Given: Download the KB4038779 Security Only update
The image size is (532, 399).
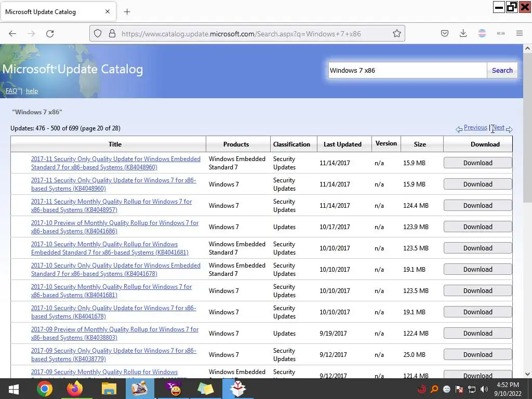Looking at the screenshot, I should pyautogui.click(x=478, y=354).
